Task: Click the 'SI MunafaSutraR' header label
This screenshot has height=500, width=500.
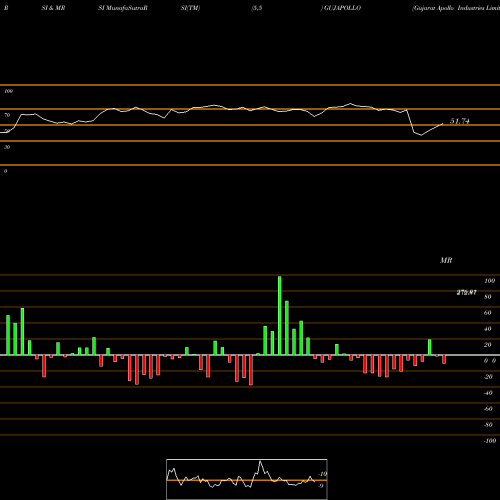Action: pyautogui.click(x=123, y=8)
